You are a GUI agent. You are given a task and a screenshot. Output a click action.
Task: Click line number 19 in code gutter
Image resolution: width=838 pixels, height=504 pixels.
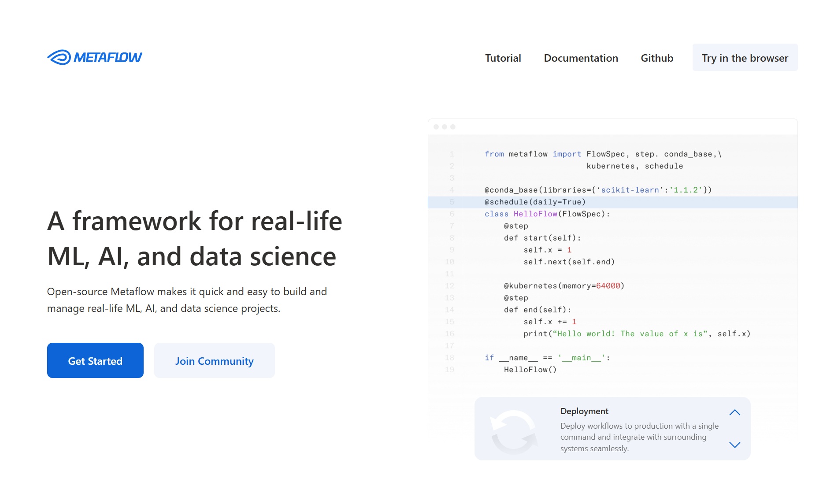(449, 370)
